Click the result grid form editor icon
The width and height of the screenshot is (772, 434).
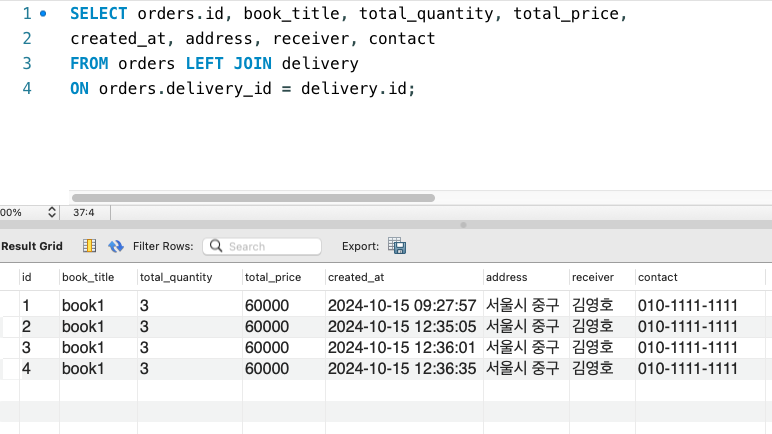89,246
